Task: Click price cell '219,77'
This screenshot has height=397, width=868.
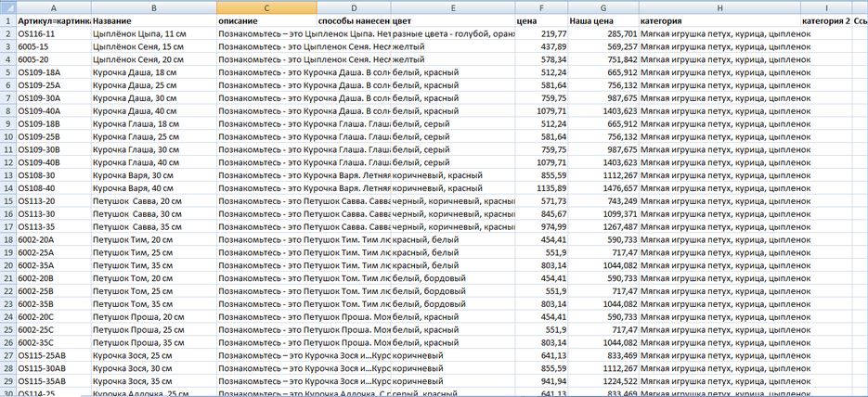Action: click(x=541, y=34)
